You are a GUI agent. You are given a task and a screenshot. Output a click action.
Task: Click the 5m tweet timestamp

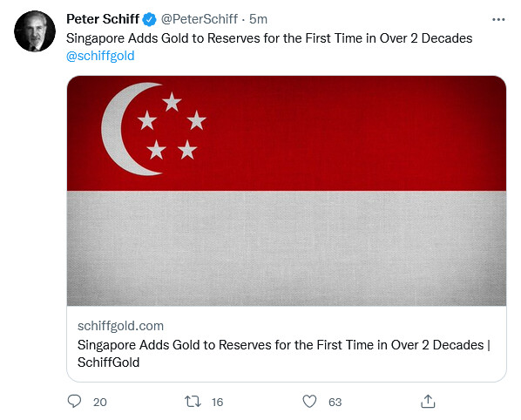[x=258, y=19]
